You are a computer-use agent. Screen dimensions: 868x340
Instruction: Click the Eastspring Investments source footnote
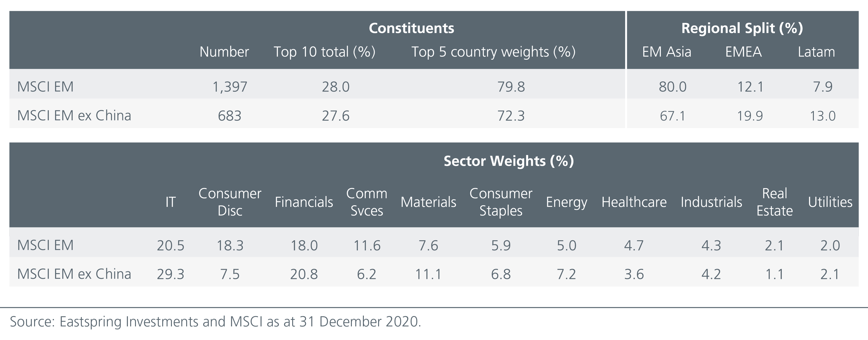[x=215, y=322]
